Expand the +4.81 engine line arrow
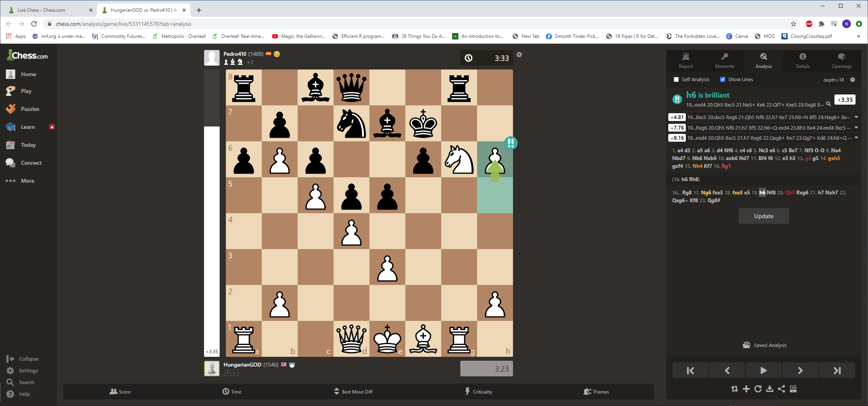 point(856,117)
